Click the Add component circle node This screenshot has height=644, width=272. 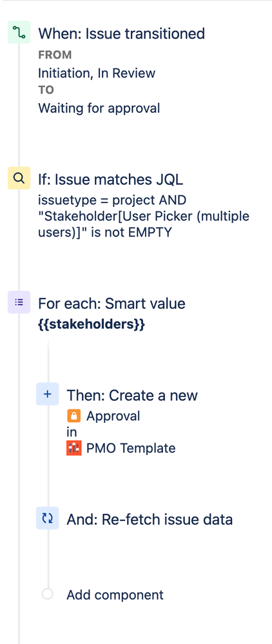(48, 594)
